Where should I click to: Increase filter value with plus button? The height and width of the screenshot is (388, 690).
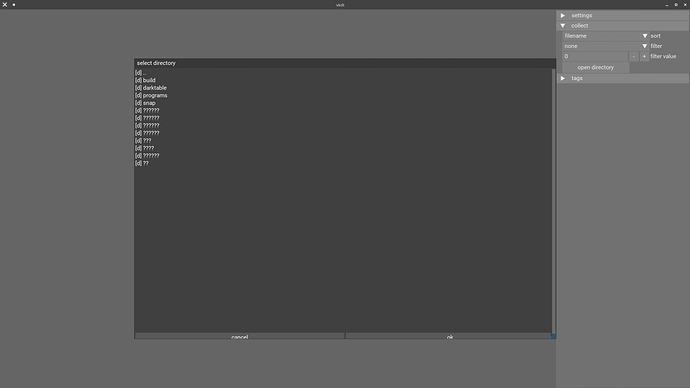(644, 56)
